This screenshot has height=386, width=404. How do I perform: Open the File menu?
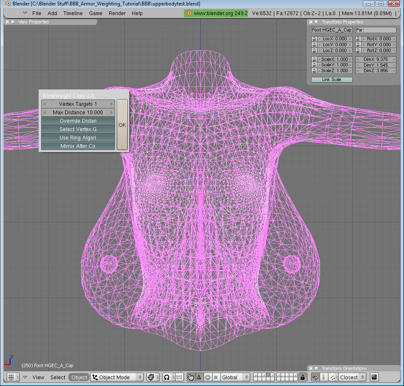36,13
